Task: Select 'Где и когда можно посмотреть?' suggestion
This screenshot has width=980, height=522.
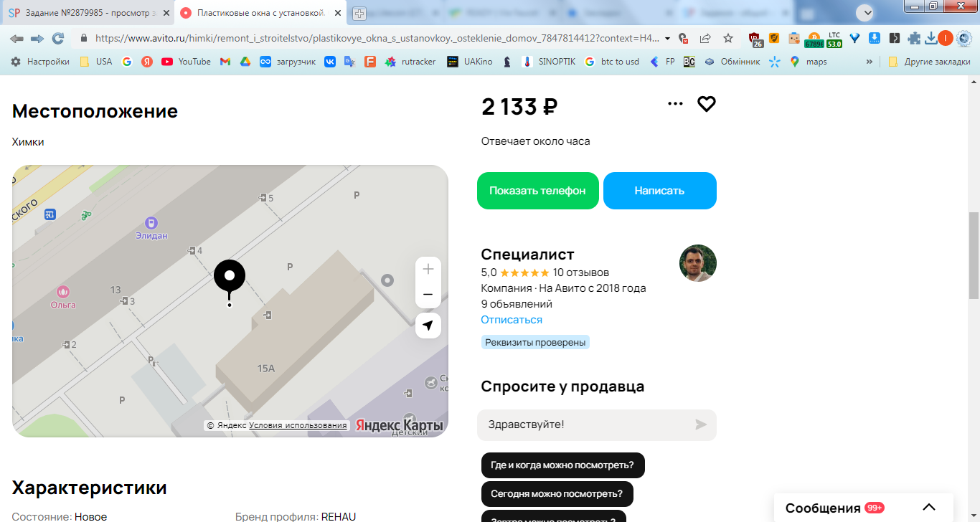Action: coord(562,465)
